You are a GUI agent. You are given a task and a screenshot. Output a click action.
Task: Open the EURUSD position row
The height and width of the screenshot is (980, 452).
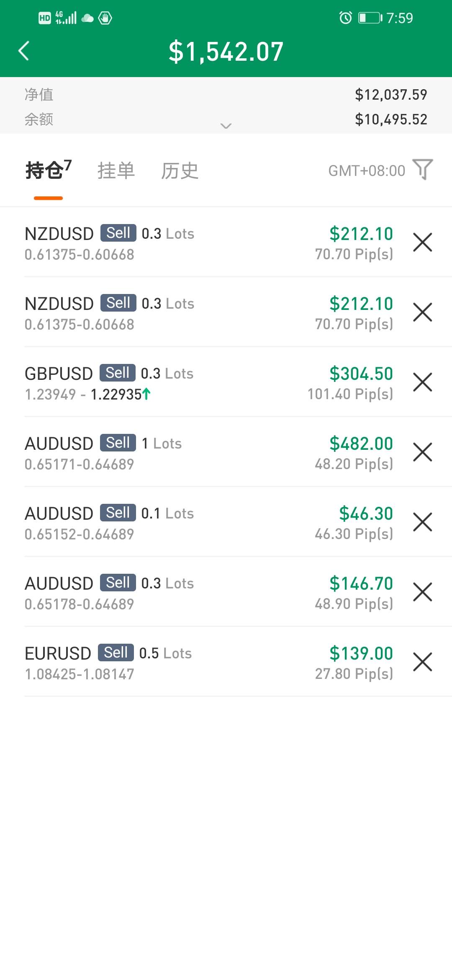pyautogui.click(x=167, y=663)
